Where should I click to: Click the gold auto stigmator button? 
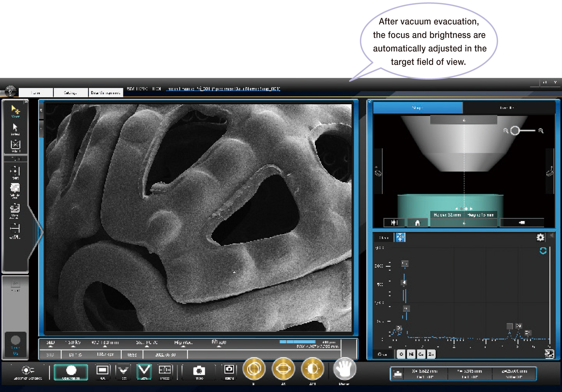pos(283,369)
